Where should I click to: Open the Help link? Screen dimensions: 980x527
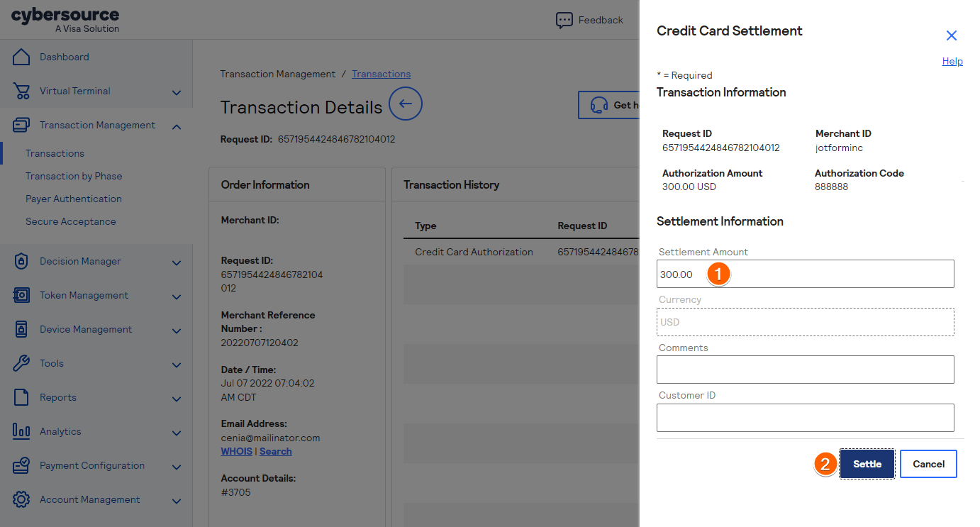point(952,62)
